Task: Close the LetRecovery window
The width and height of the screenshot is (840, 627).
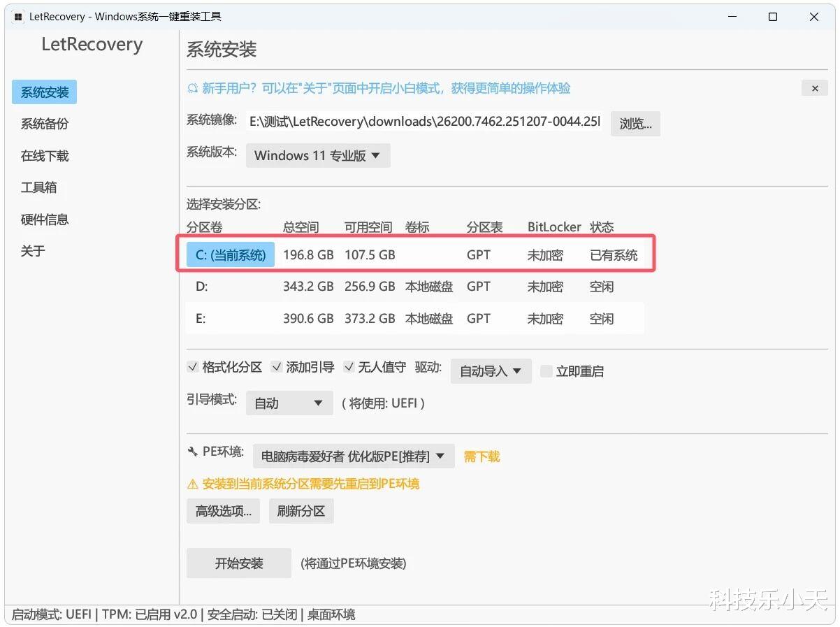Action: point(814,17)
